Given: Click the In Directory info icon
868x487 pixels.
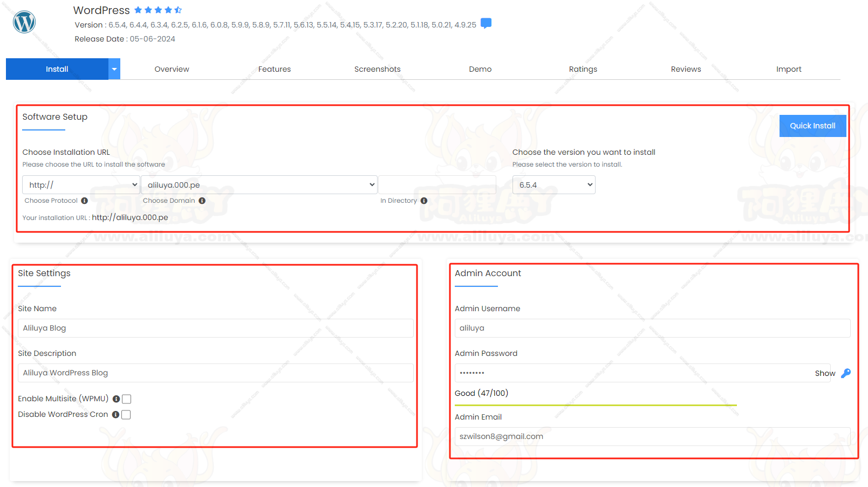Looking at the screenshot, I should [424, 201].
